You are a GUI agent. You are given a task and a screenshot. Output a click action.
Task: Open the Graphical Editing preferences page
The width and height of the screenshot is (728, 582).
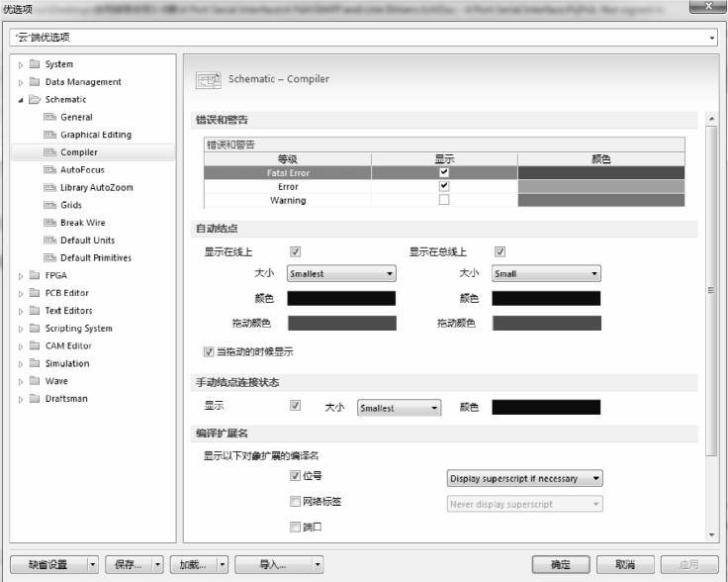pos(96,135)
